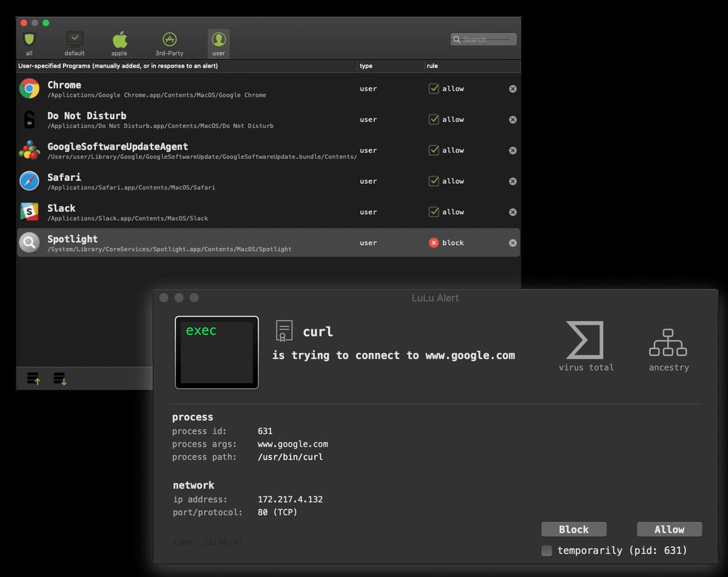This screenshot has width=728, height=577.
Task: View 3rd-Party program rules
Action: tap(169, 39)
